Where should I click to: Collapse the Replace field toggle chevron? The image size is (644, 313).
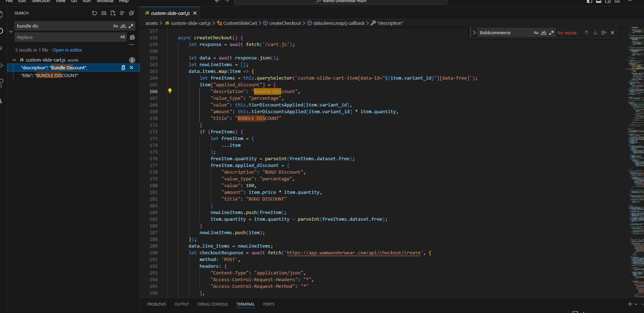[11, 31]
